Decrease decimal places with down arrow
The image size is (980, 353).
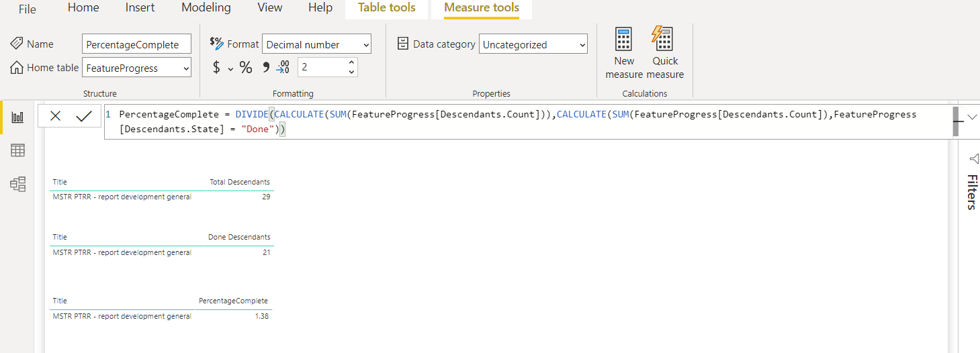pos(351,71)
